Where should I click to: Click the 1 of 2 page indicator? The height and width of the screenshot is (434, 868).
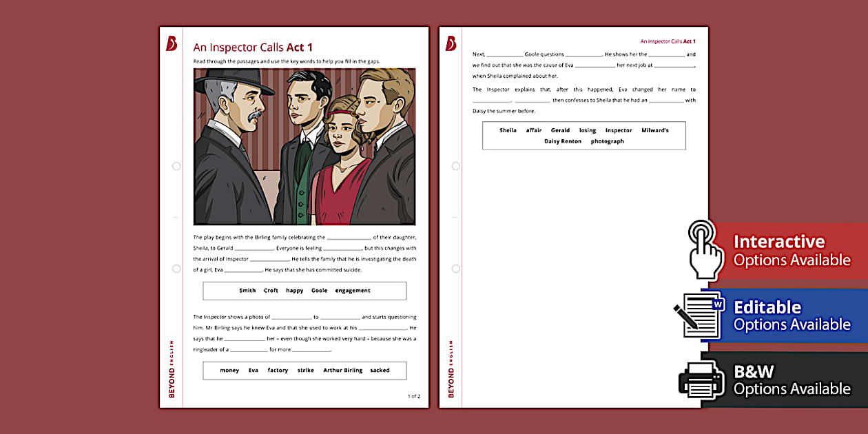(x=414, y=396)
